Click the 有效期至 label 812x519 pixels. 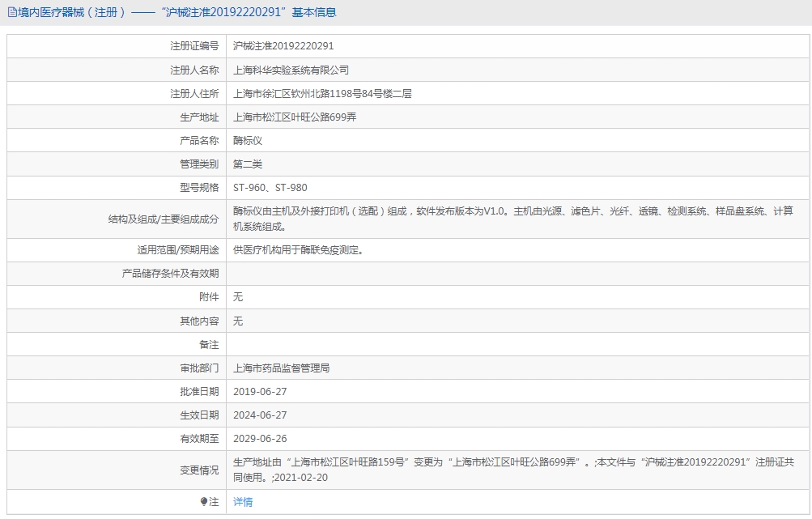[x=199, y=439]
